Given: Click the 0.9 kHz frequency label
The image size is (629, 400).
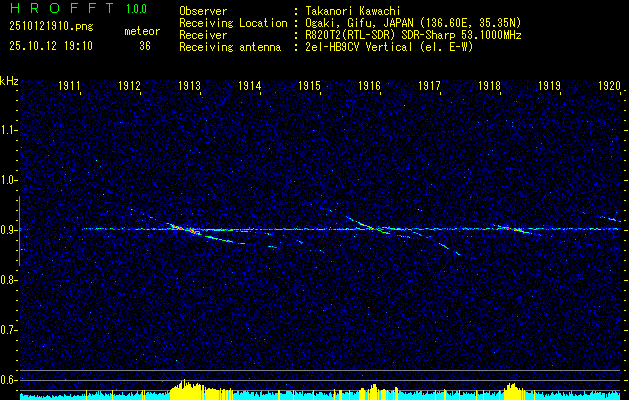Looking at the screenshot, I should click(x=8, y=230).
